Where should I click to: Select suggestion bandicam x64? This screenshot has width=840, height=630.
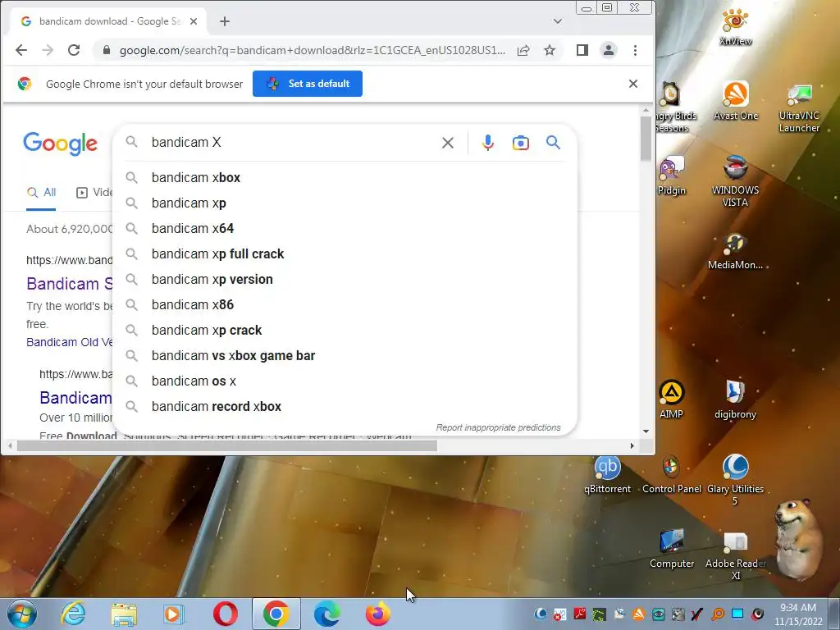pyautogui.click(x=345, y=228)
